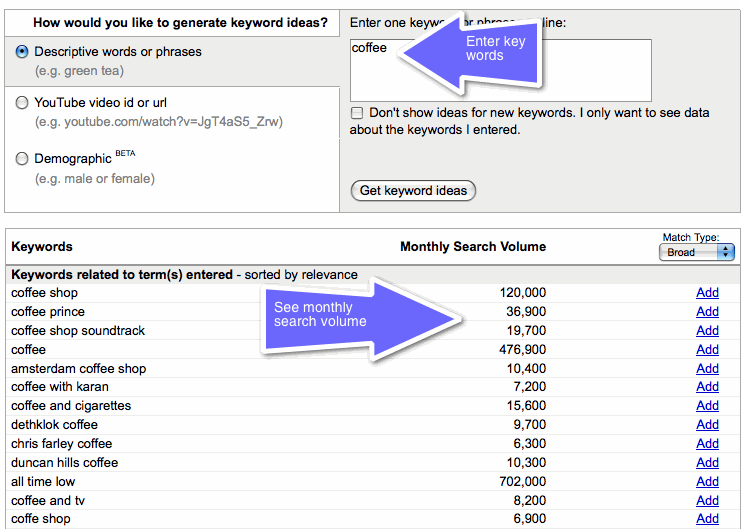Click the Keywords column header
Viewport: 741px width, 529px height.
pos(42,247)
